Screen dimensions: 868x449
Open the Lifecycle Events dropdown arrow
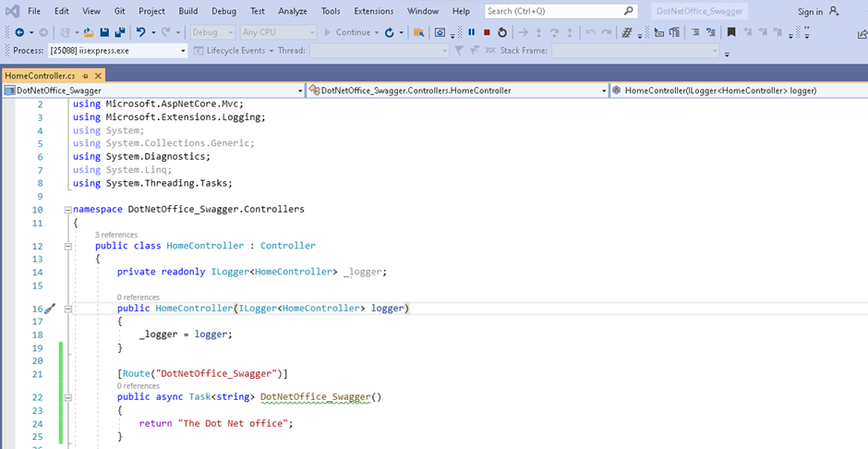coord(271,51)
